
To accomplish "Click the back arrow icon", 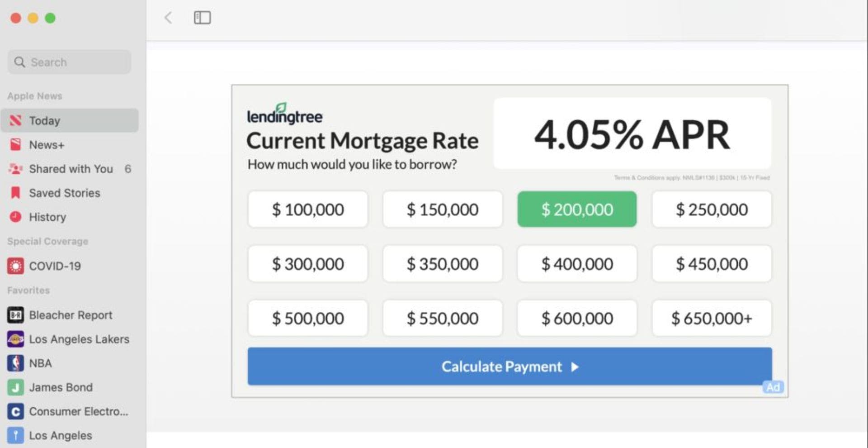I will tap(168, 18).
